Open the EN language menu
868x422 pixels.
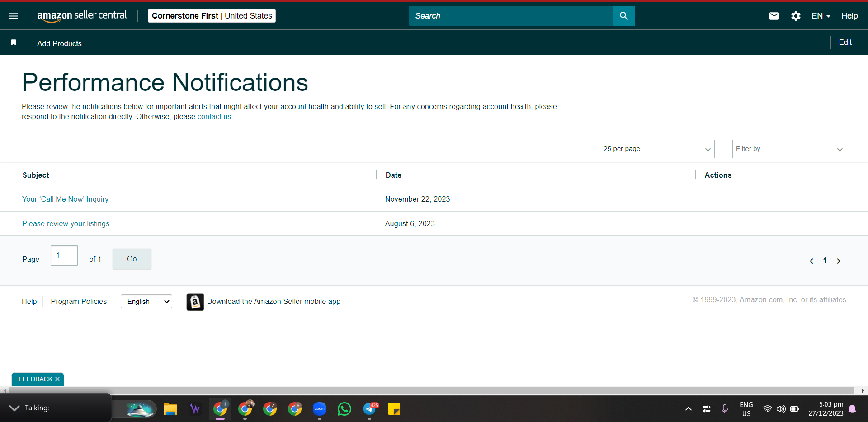[x=821, y=16]
